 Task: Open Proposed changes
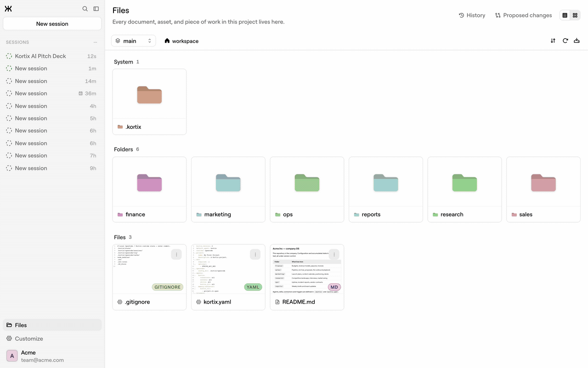click(524, 15)
